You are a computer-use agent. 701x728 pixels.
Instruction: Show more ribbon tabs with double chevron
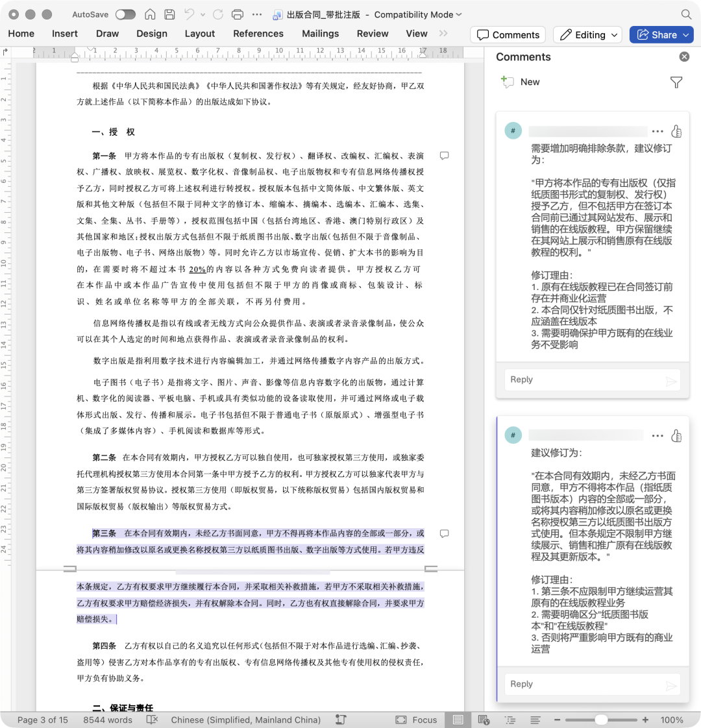(443, 34)
